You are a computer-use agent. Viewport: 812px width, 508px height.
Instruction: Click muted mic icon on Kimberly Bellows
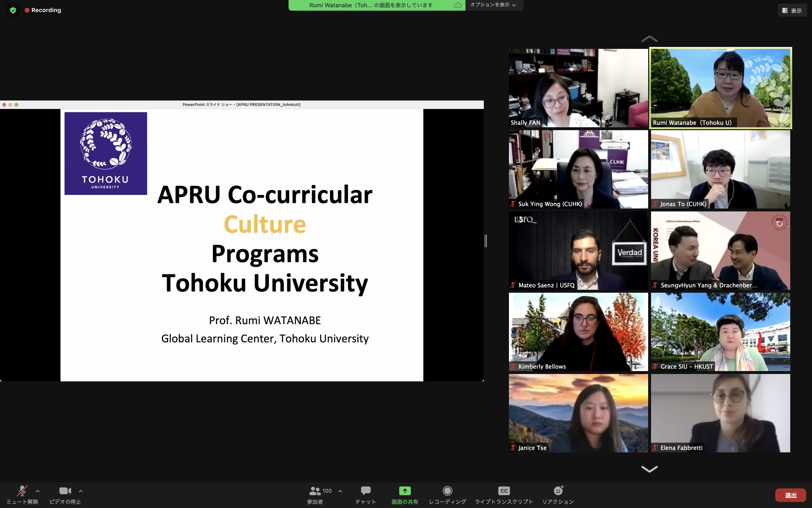(513, 366)
